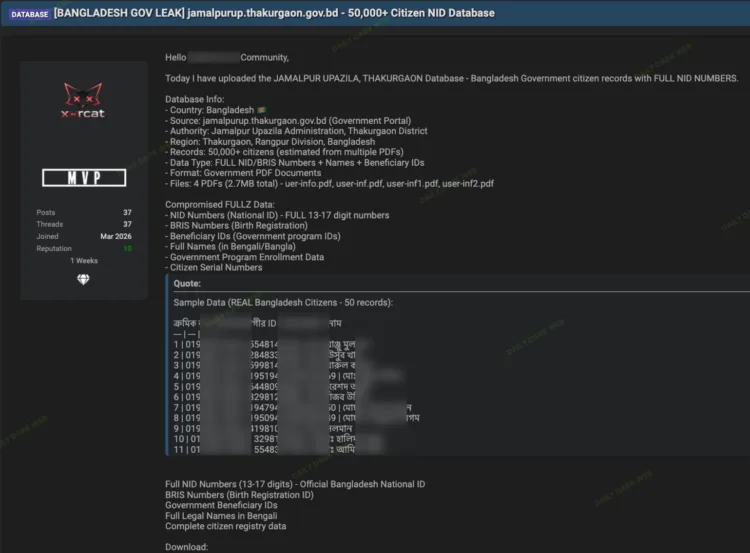This screenshot has height=553, width=750.
Task: Click the Joined Mar 2026 date
Action: click(x=116, y=236)
